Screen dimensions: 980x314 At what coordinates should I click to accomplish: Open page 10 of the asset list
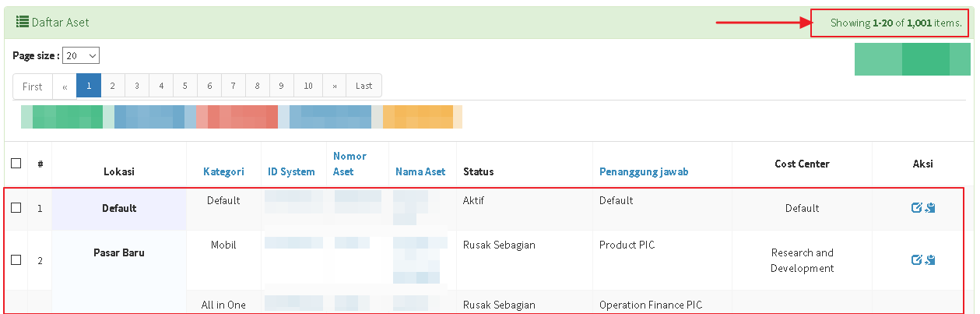click(x=308, y=86)
